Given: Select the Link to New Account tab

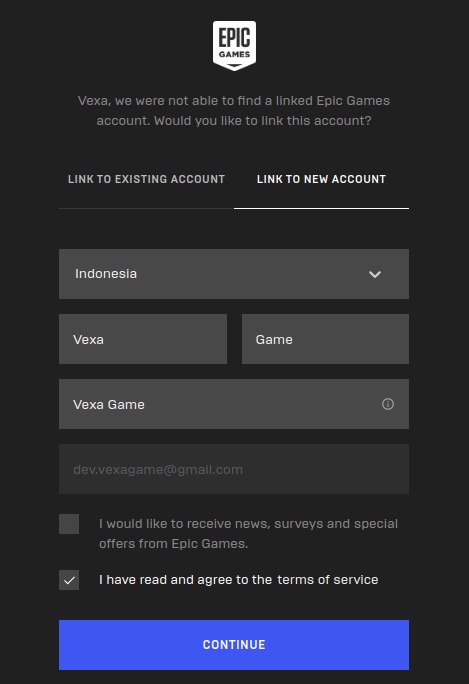Looking at the screenshot, I should pyautogui.click(x=322, y=179).
